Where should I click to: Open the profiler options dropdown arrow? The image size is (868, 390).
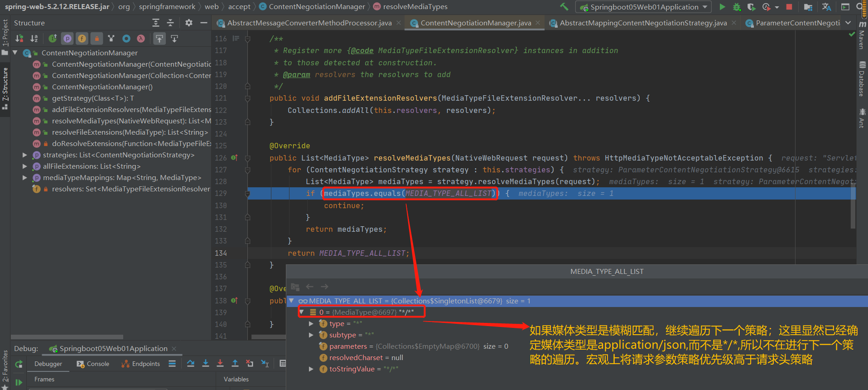(777, 7)
